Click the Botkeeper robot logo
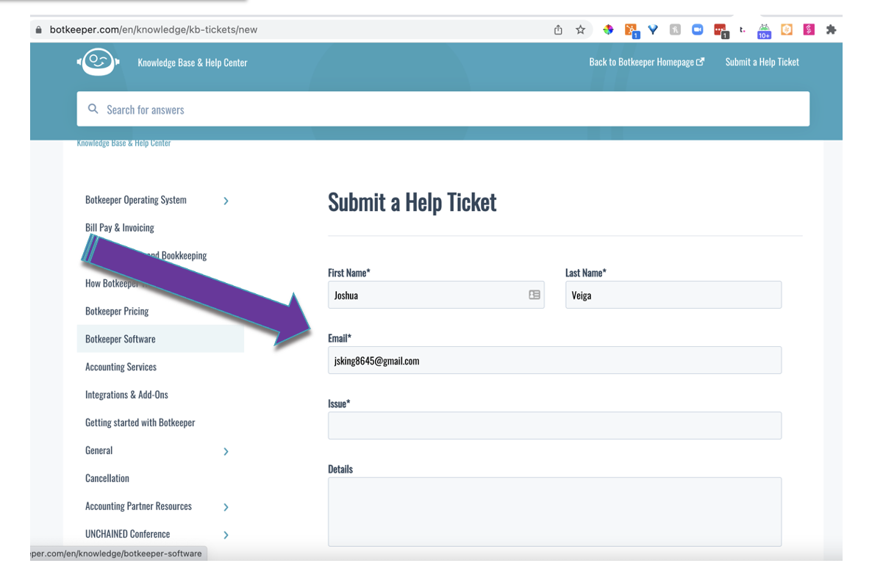The image size is (872, 588). click(99, 62)
